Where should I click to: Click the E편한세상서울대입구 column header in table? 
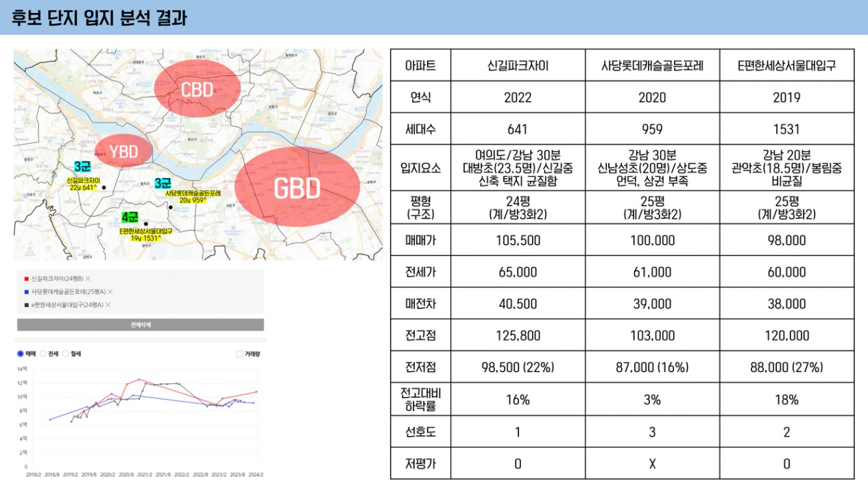(786, 65)
